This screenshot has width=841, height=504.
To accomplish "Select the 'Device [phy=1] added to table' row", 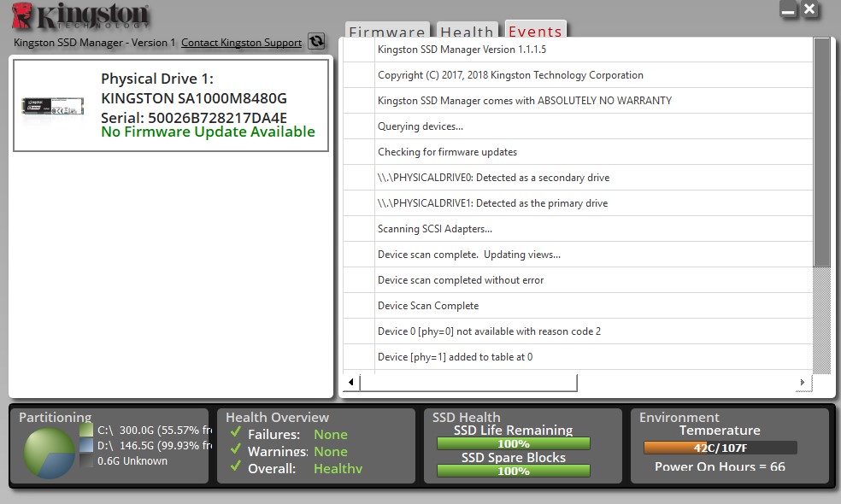I will (x=578, y=357).
